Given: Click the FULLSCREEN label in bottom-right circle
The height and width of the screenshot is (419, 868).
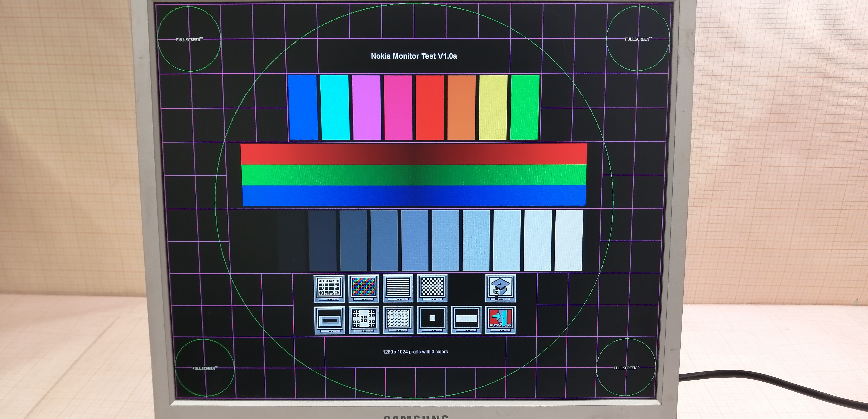Looking at the screenshot, I should click(626, 368).
